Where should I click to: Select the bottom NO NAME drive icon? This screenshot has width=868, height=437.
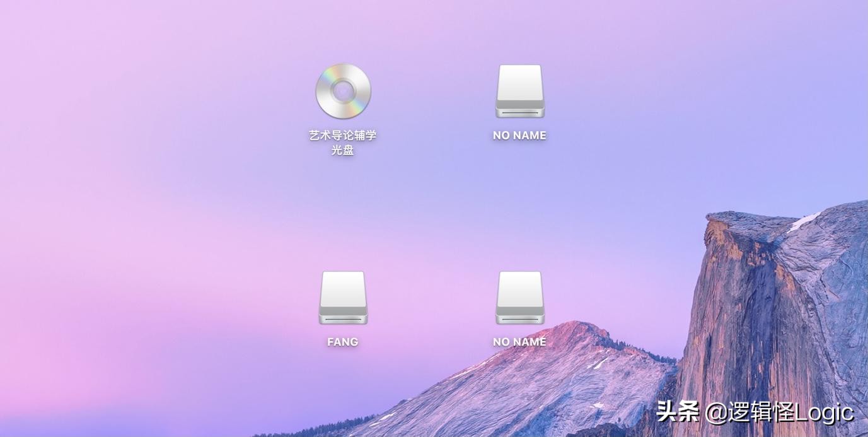[x=519, y=298]
